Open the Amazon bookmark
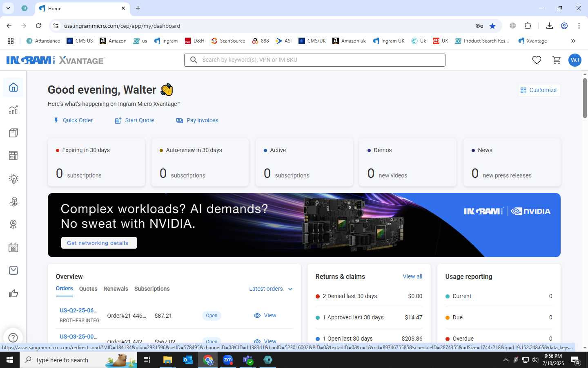The image size is (588, 368). point(113,41)
